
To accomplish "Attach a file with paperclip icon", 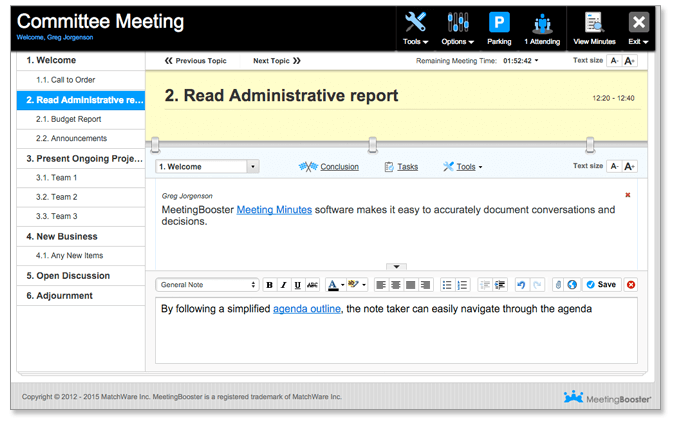I will (558, 285).
